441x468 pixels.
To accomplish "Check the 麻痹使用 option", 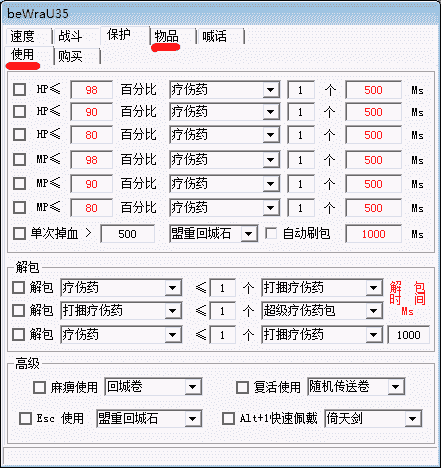I will coord(39,387).
